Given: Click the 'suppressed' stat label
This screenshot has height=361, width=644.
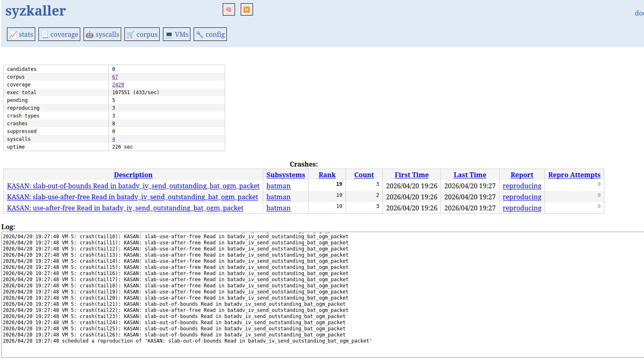Looking at the screenshot, I should tap(22, 131).
